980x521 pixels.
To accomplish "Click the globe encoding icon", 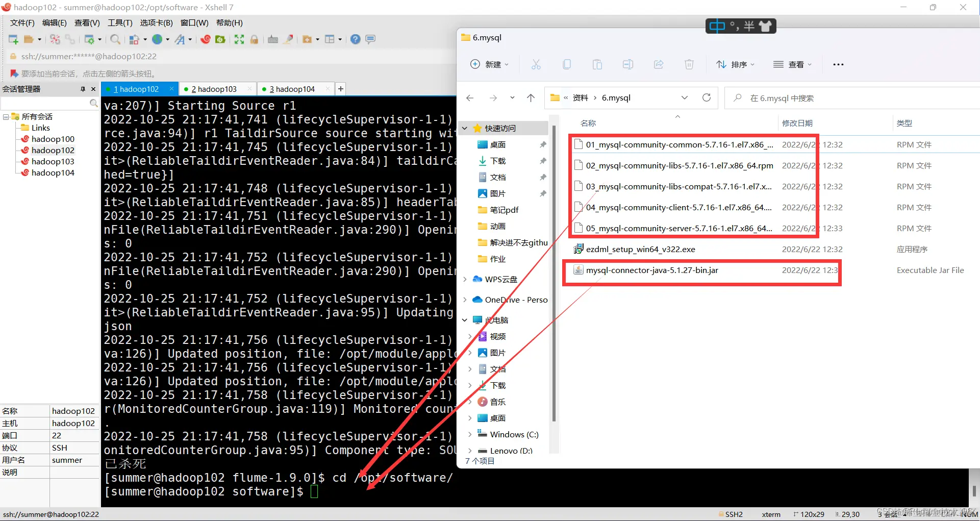I will tap(157, 39).
